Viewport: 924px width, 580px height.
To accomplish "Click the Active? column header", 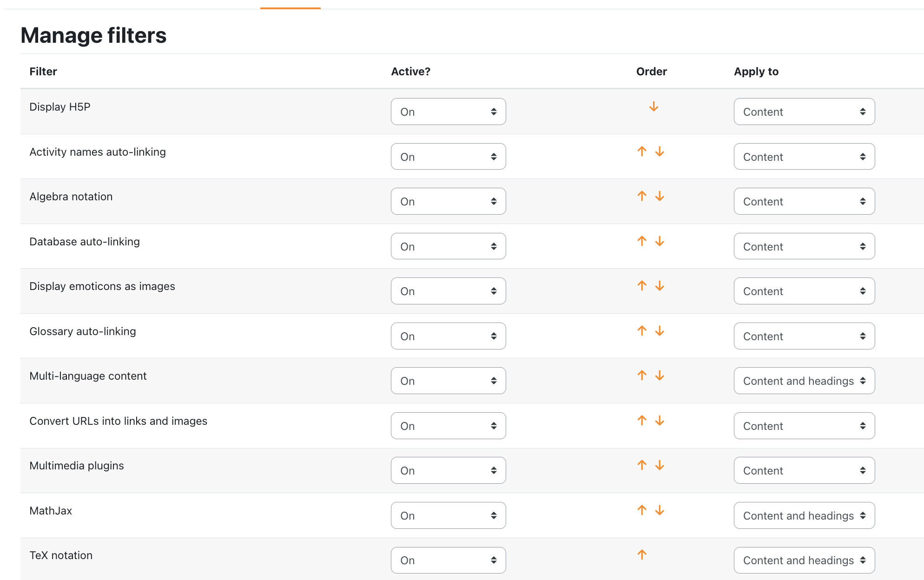I will click(411, 72).
